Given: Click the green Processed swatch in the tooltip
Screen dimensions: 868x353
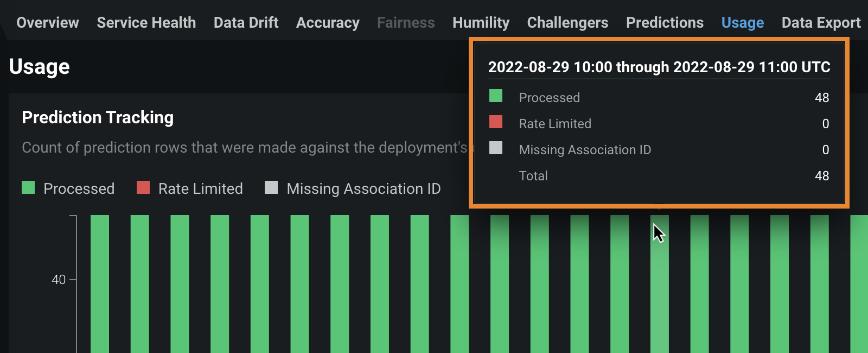Looking at the screenshot, I should click(x=496, y=96).
